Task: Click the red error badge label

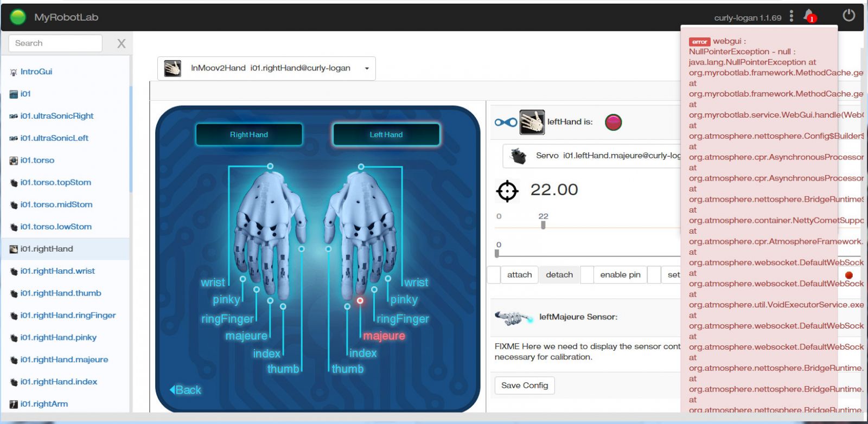Action: click(x=699, y=42)
